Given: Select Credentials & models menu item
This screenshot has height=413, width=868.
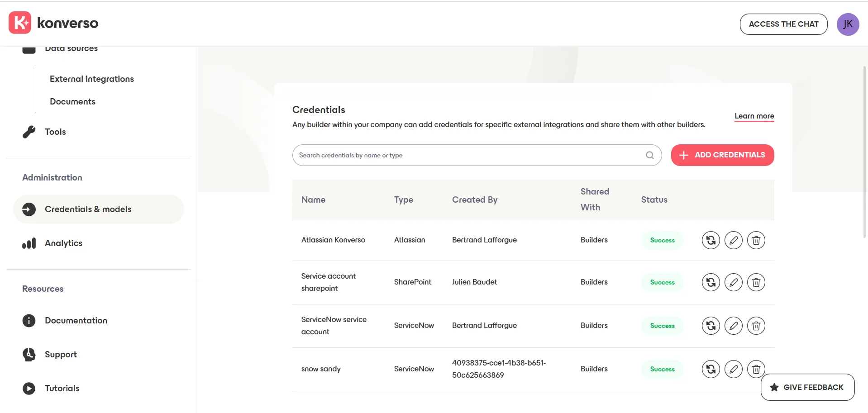Looking at the screenshot, I should coord(99,209).
